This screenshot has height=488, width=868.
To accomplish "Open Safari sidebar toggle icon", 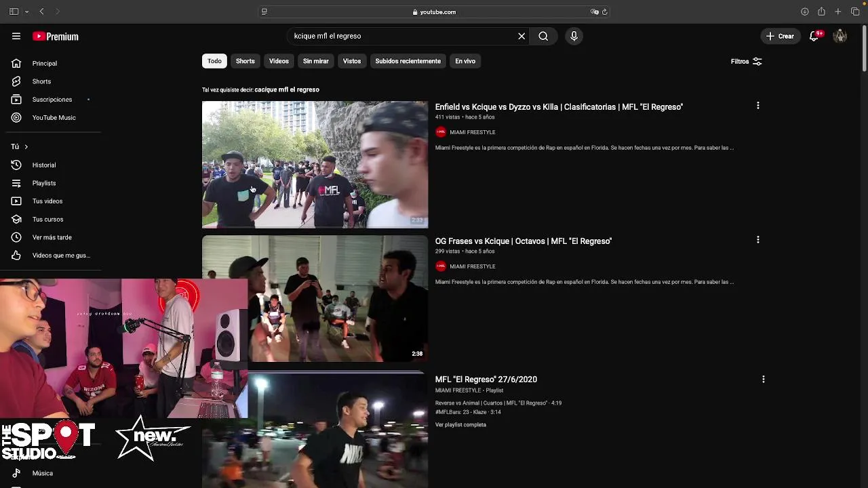I will (x=14, y=12).
